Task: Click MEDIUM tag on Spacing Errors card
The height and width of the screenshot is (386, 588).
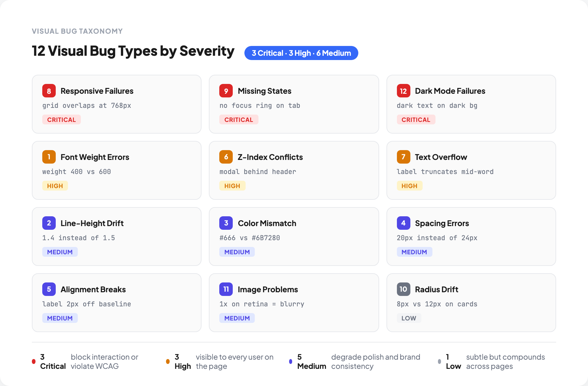Action: click(x=414, y=252)
